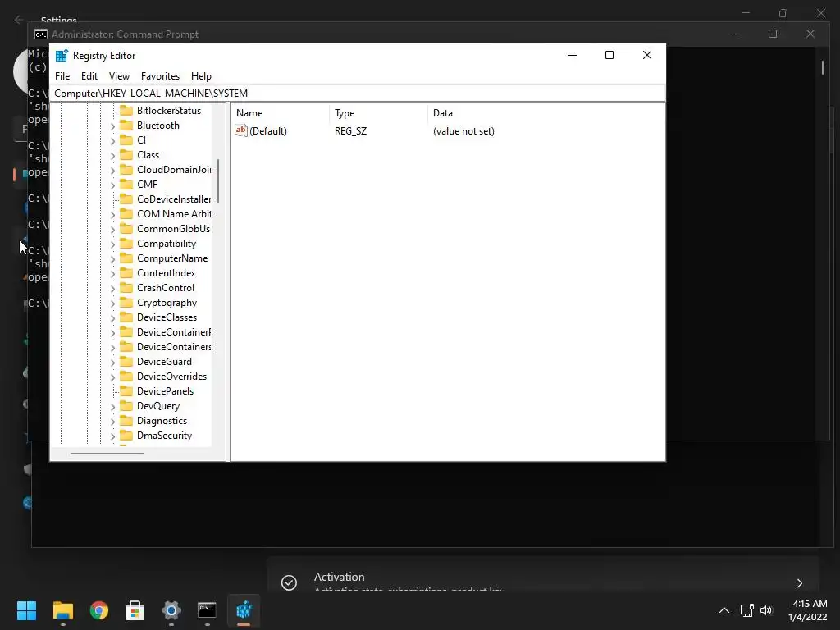Expand the Diagnostics key

point(112,422)
